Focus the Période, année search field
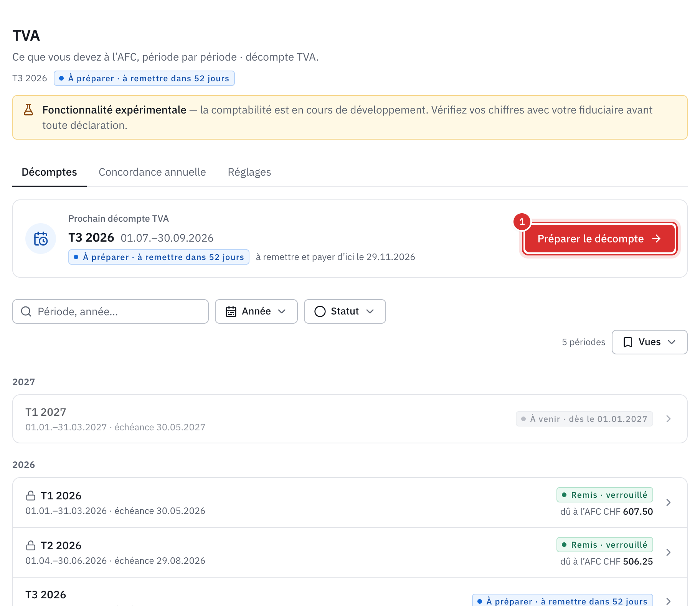Screen dimensions: 700x606 pos(111,311)
